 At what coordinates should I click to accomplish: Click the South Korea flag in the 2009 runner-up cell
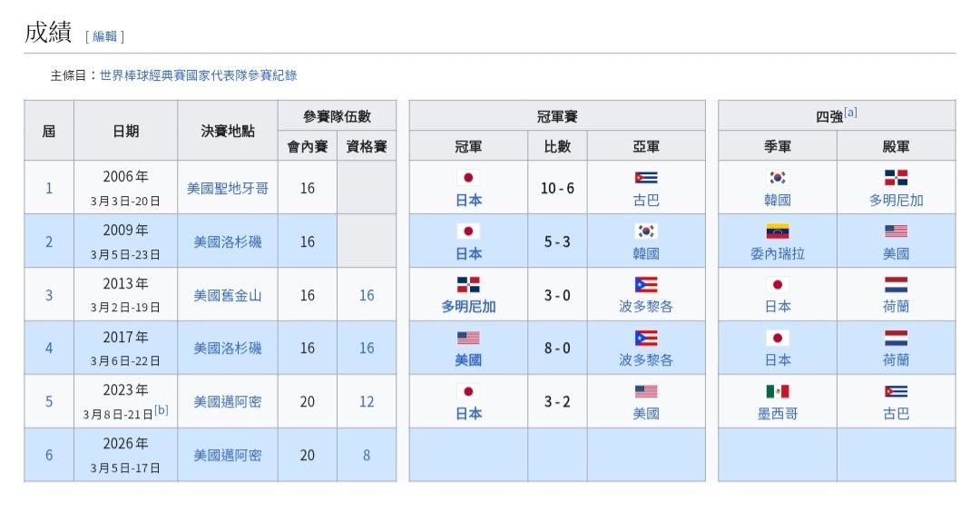coord(646,231)
